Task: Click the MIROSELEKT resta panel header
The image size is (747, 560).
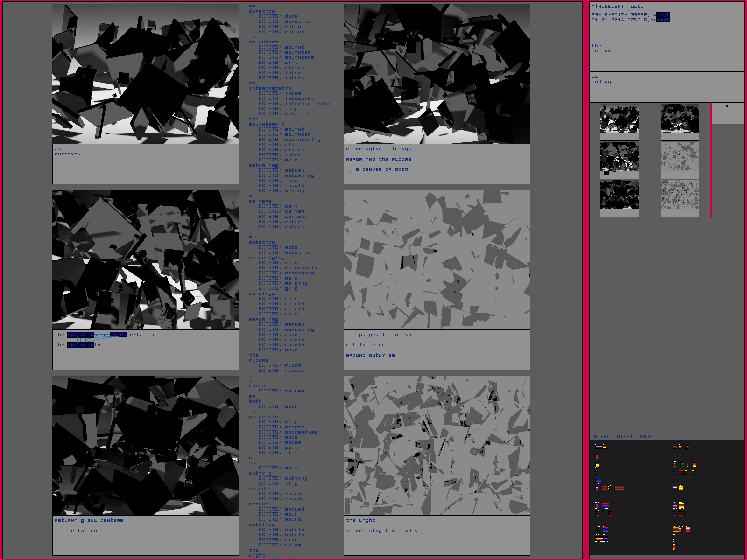Action: 617,7
